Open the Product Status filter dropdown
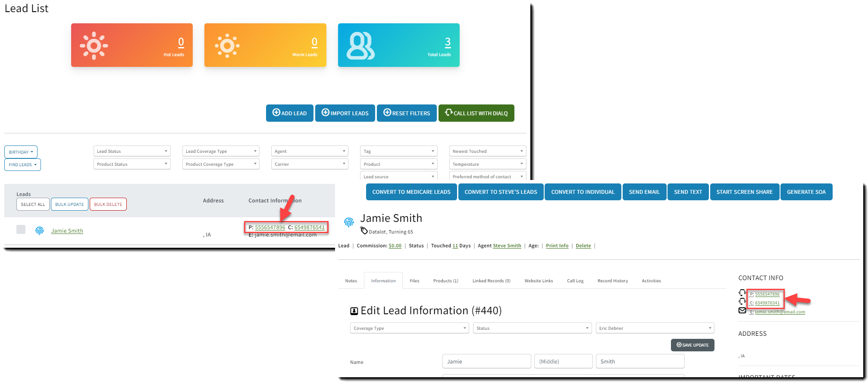 point(132,164)
